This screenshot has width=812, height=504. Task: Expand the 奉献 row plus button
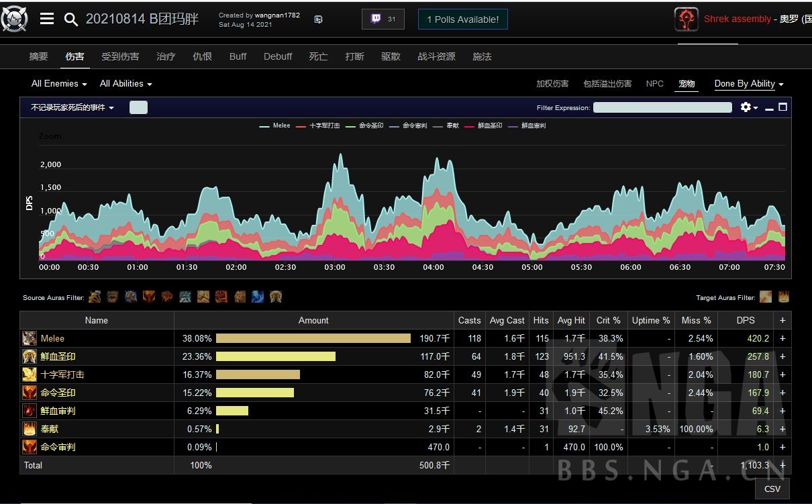pos(782,429)
